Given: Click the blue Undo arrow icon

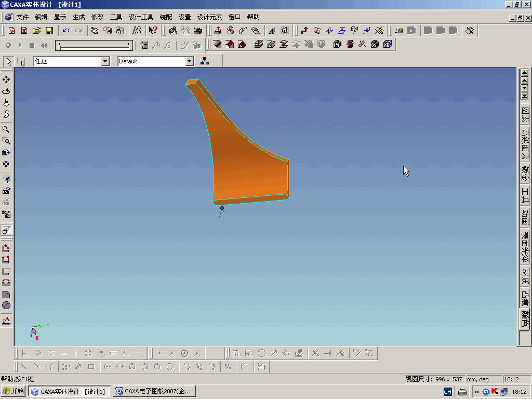Looking at the screenshot, I should pyautogui.click(x=66, y=31).
